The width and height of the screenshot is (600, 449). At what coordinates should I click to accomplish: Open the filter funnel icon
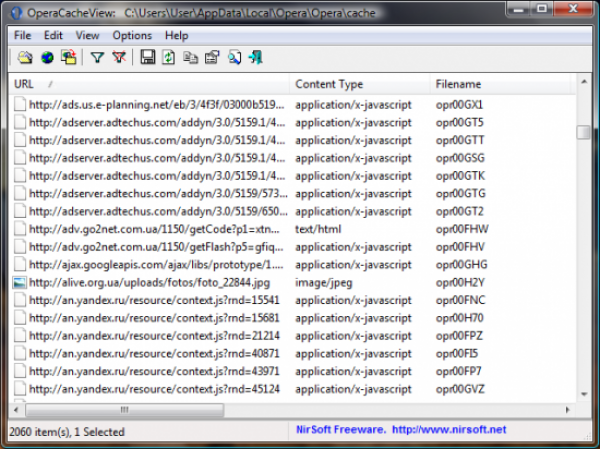point(97,57)
